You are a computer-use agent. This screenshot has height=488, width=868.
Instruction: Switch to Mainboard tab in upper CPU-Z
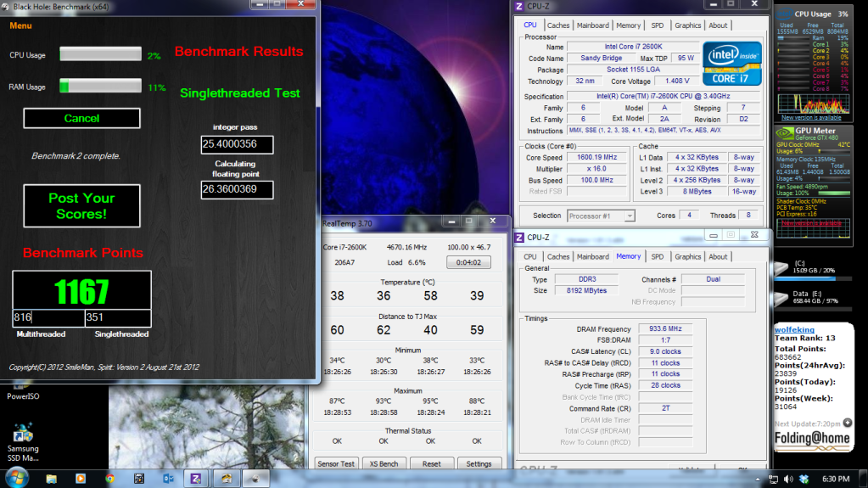coord(593,25)
